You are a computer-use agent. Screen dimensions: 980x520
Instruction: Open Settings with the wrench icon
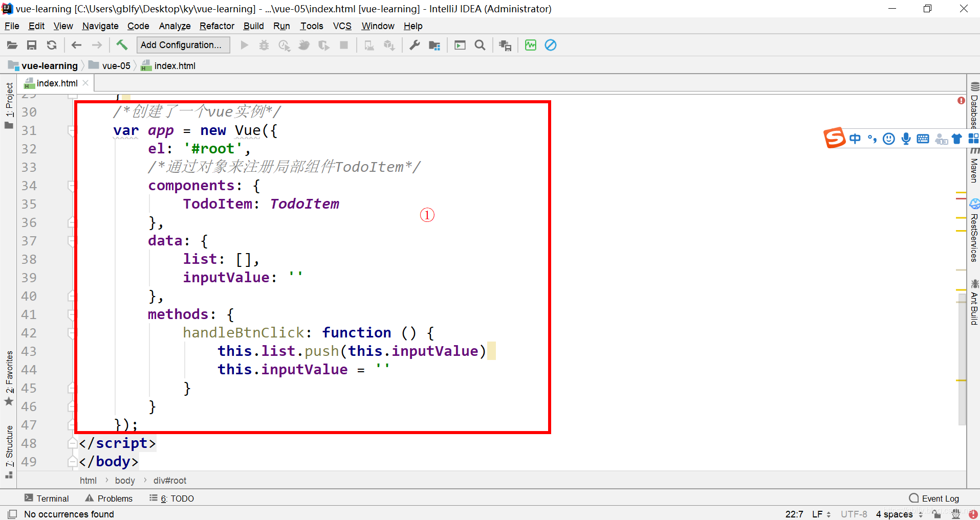point(415,46)
